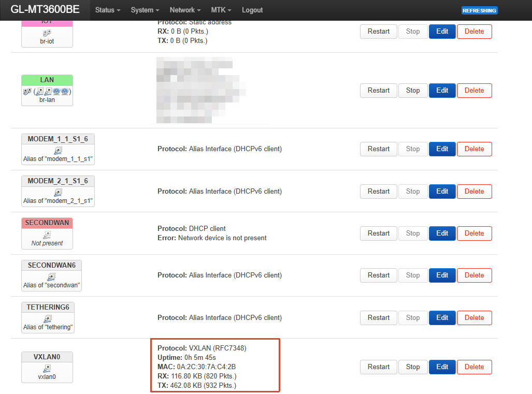Image resolution: width=532 pixels, height=394 pixels.
Task: Click the VXLAN0 MAC address 0A:2C:30:7A:C4:2B
Action: point(206,367)
